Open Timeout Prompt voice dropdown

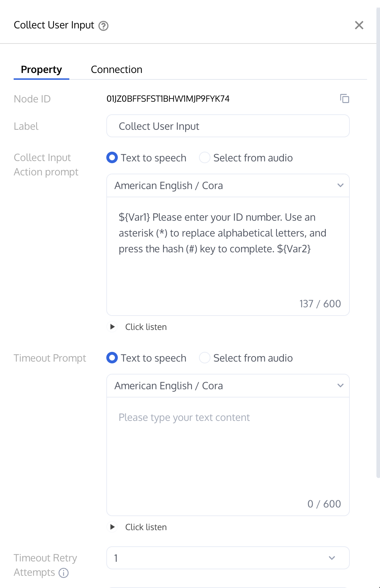click(228, 386)
